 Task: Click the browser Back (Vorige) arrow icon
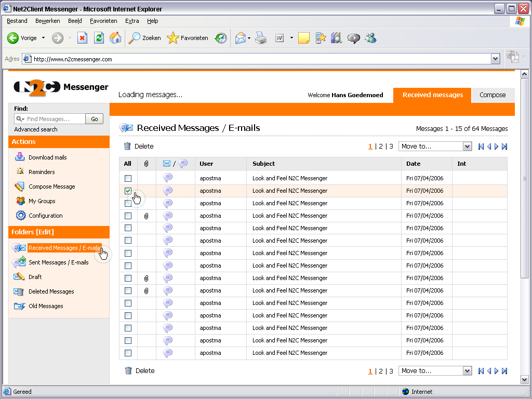(13, 38)
